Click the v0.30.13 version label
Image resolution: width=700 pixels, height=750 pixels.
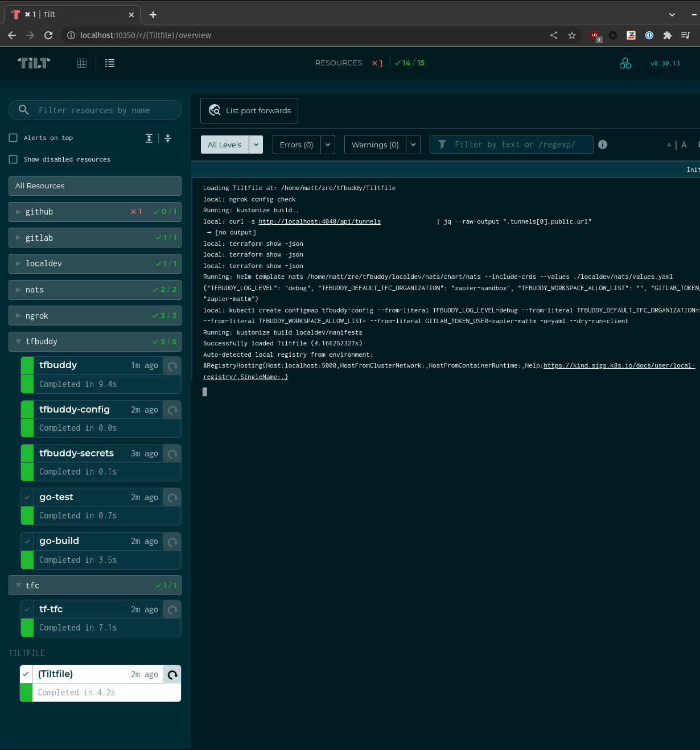(665, 64)
